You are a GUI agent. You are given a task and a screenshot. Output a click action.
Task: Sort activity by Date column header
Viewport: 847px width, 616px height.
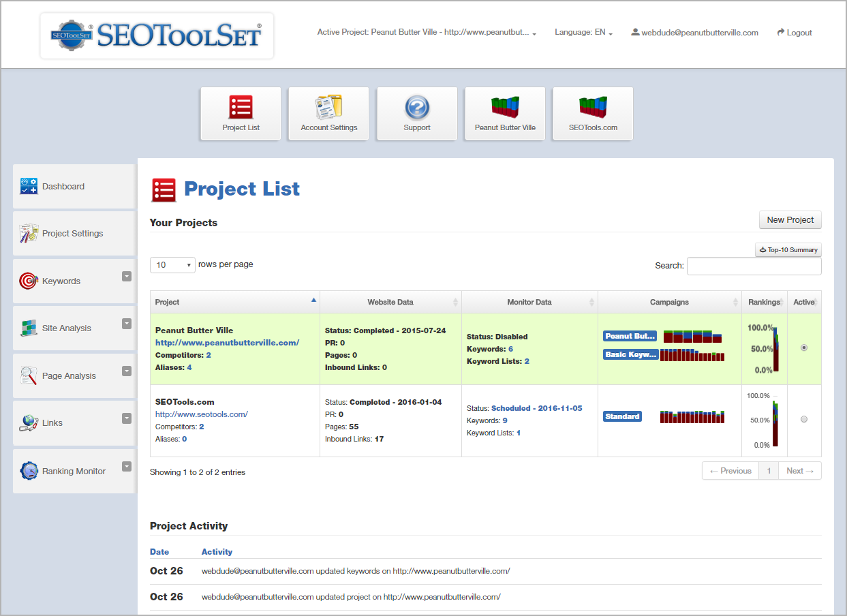pos(159,552)
